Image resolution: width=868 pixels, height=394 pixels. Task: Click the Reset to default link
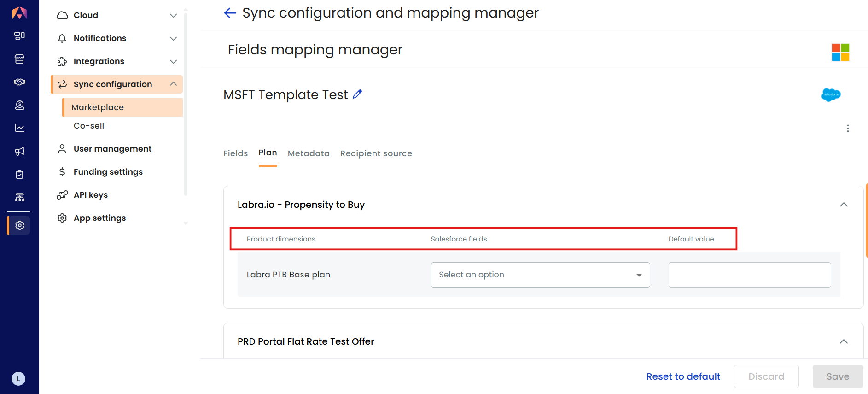(x=683, y=376)
